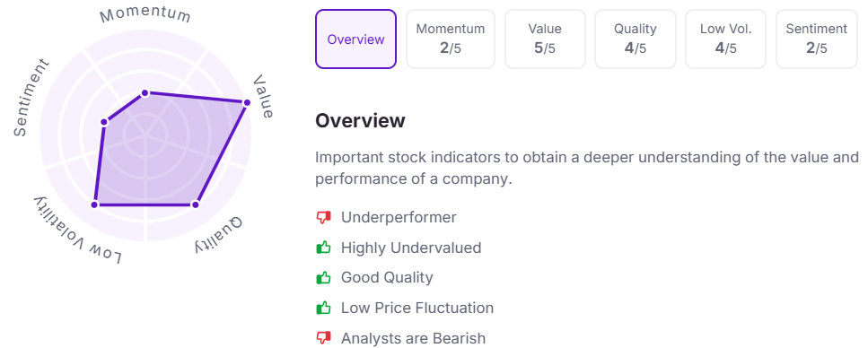
Task: Click the Quality data point on radar chart
Action: (x=195, y=204)
